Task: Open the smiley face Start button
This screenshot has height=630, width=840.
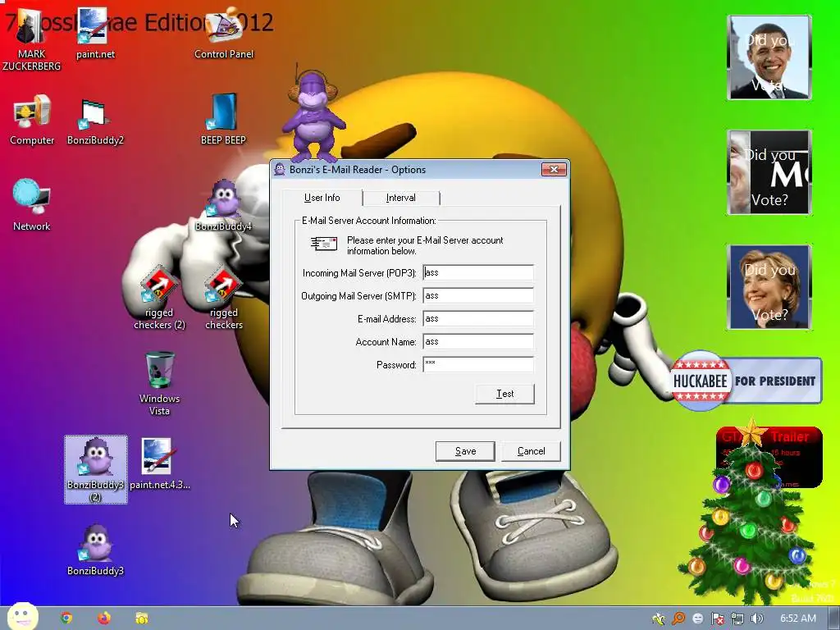Action: (22, 617)
